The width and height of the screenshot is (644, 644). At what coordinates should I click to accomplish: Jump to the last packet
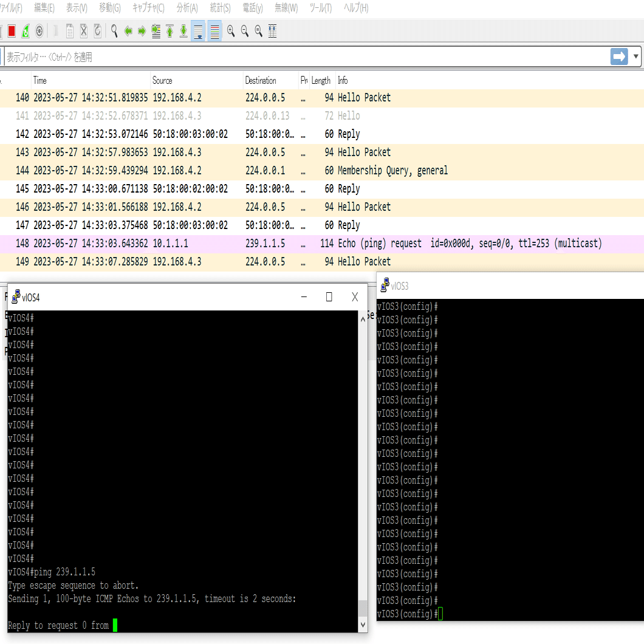[x=183, y=31]
